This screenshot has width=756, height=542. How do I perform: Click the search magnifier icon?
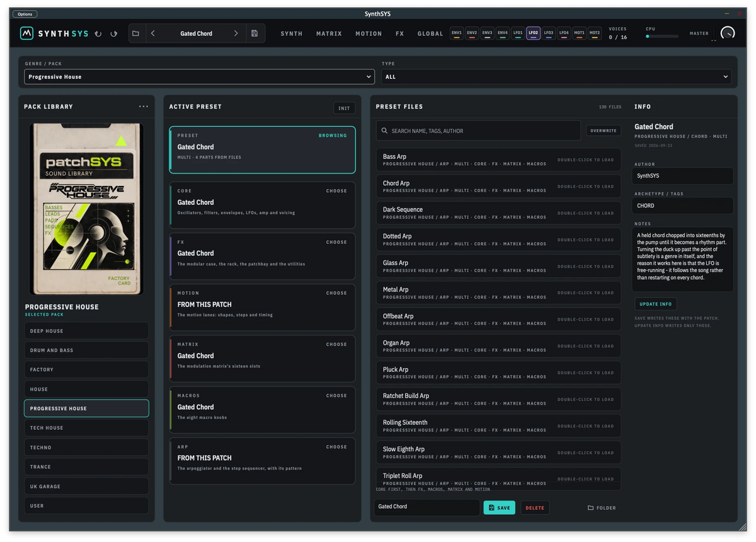(x=385, y=131)
